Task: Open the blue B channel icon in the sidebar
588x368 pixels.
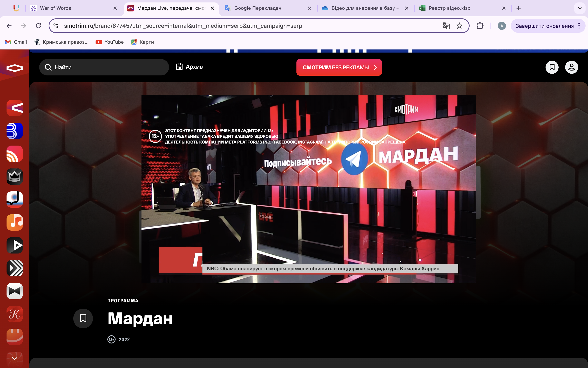Action: click(14, 131)
